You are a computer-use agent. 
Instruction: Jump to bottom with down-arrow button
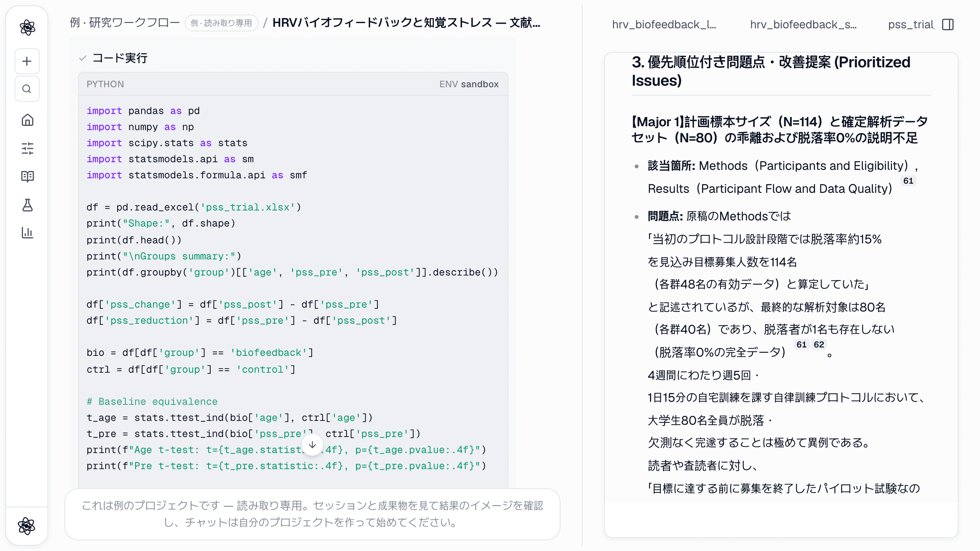pos(312,445)
